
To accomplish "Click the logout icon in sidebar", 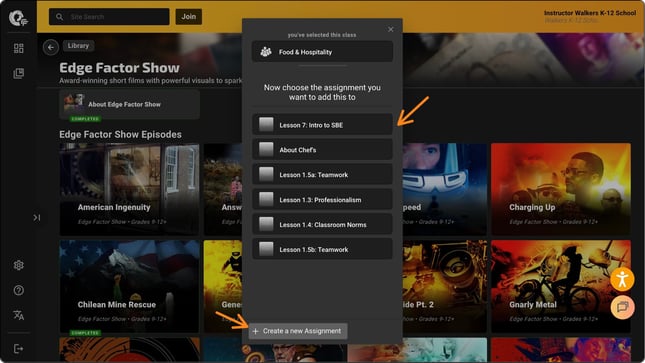I will pos(19,349).
